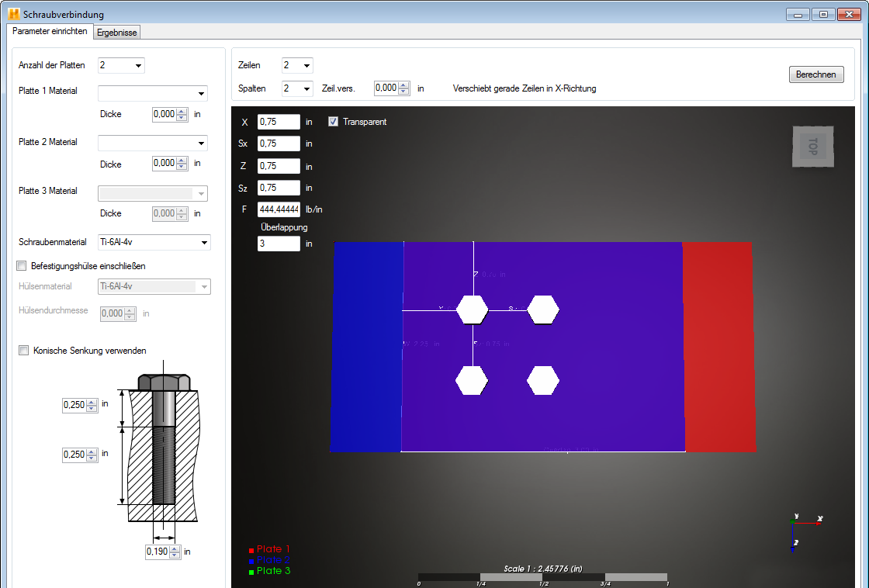This screenshot has width=869, height=588.
Task: Enable Konische Senkung verwenden checkbox
Action: coord(24,351)
